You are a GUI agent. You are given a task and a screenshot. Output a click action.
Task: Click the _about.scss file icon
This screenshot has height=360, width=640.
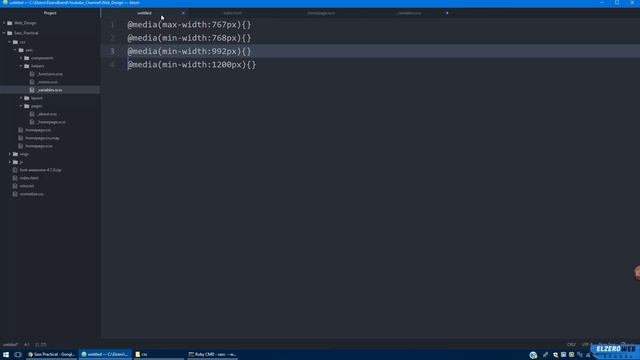pos(32,114)
